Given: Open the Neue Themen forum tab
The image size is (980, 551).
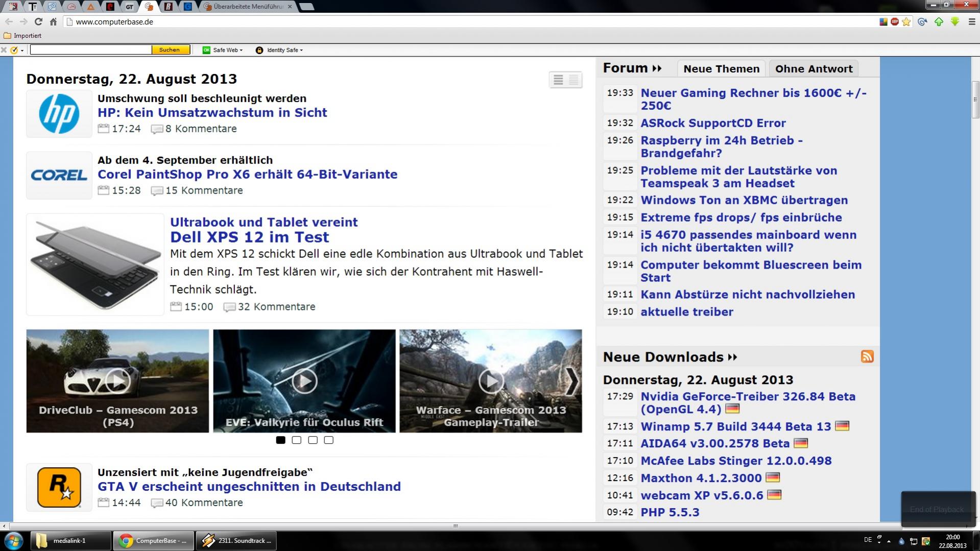Looking at the screenshot, I should click(721, 69).
